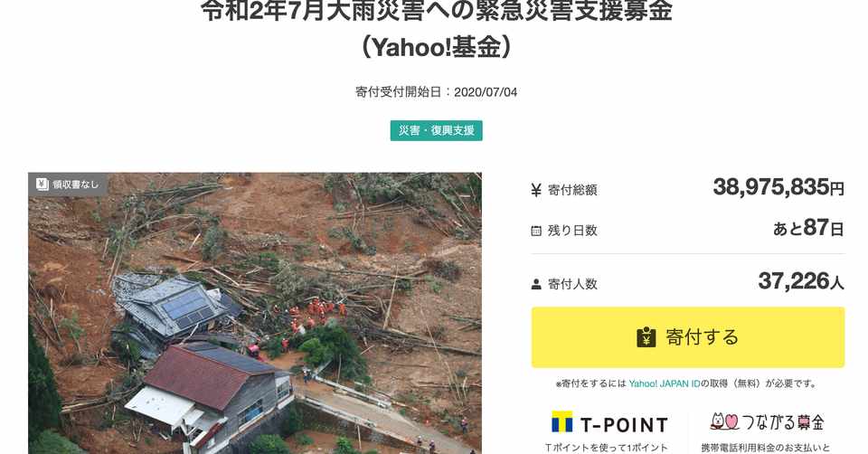Click the 領収書なし receipt badge icon
Image resolution: width=868 pixels, height=454 pixels.
[x=42, y=184]
